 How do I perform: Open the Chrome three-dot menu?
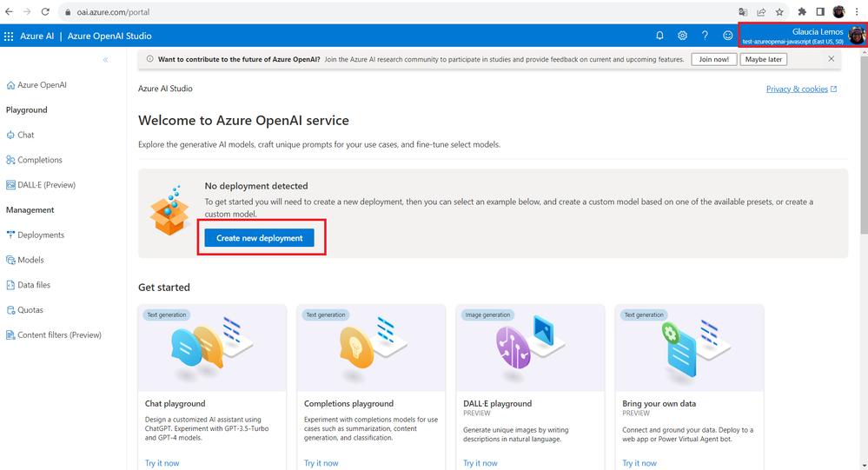[857, 12]
